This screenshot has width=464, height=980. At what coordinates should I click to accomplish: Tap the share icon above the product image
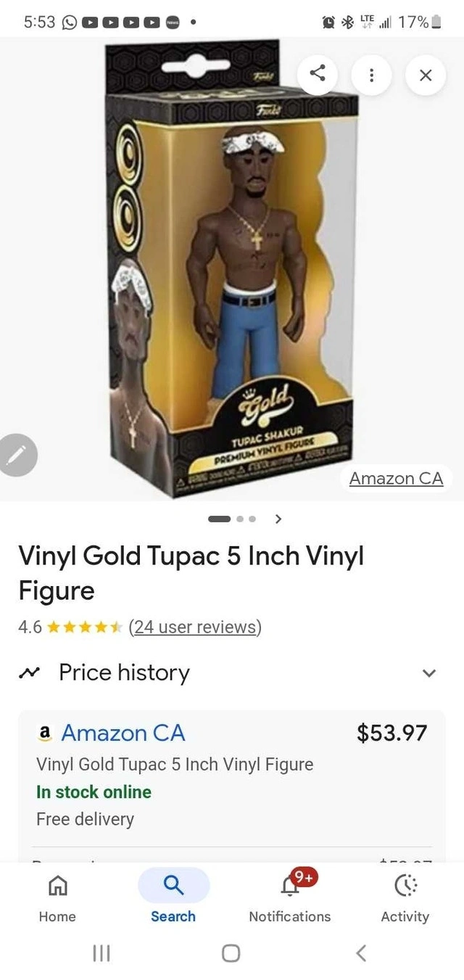(318, 75)
